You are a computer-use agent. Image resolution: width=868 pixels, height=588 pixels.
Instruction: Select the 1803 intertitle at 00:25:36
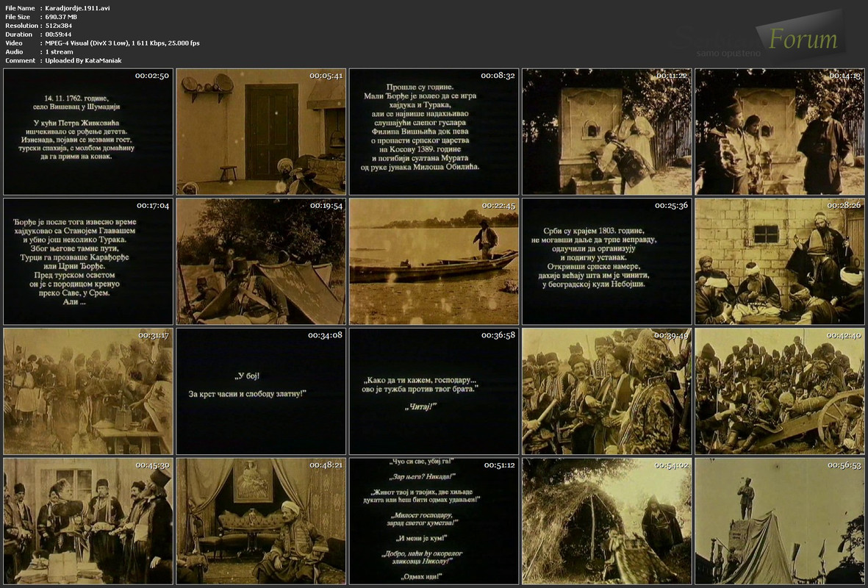[x=606, y=262]
